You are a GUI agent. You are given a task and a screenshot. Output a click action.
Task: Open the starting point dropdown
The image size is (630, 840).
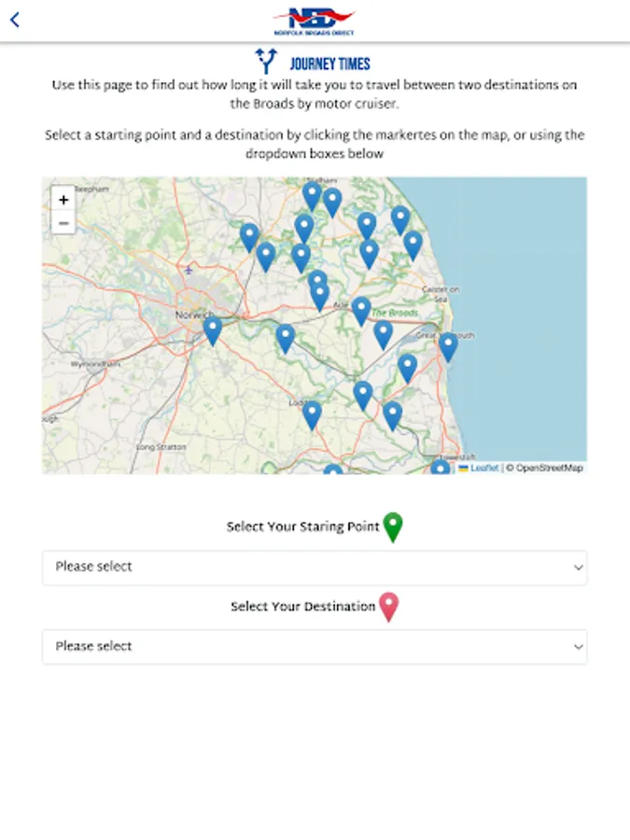point(315,567)
